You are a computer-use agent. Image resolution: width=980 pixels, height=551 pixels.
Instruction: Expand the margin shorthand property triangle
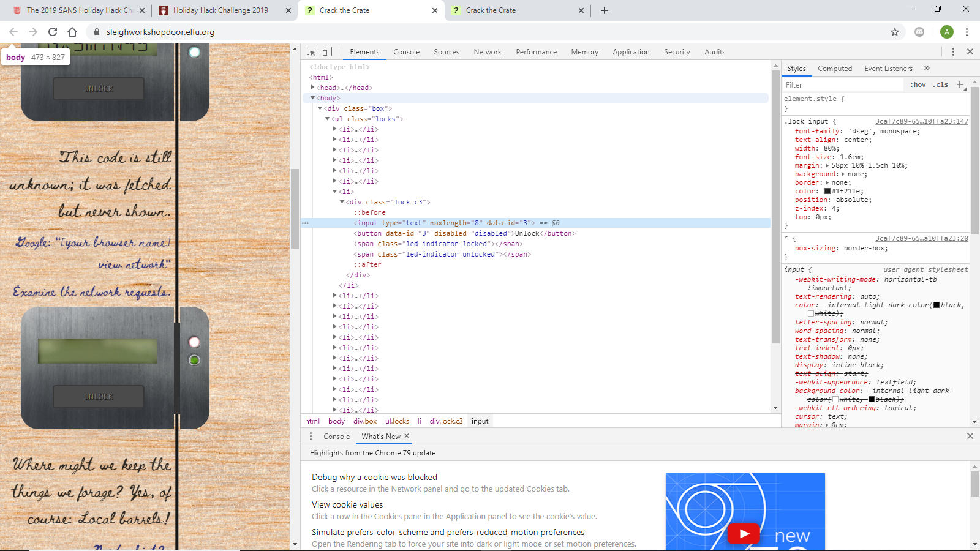827,165
